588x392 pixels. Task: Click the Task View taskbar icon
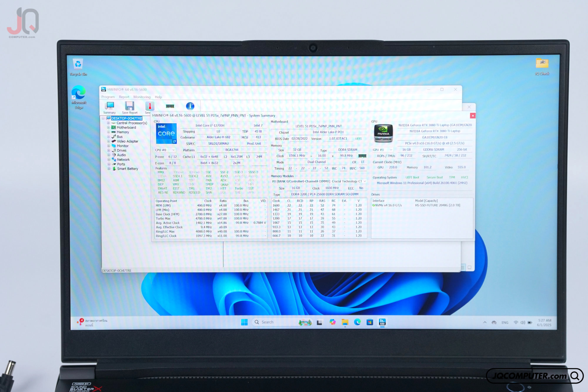pyautogui.click(x=319, y=322)
